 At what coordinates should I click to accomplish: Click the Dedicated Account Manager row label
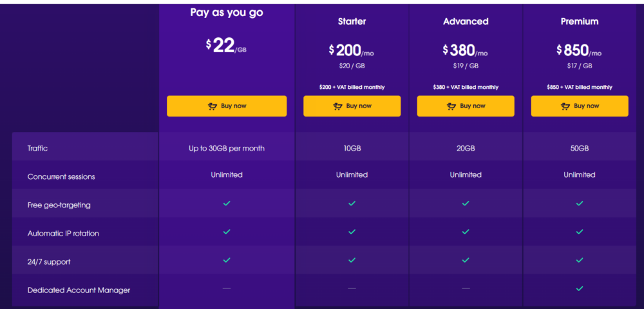coord(79,290)
